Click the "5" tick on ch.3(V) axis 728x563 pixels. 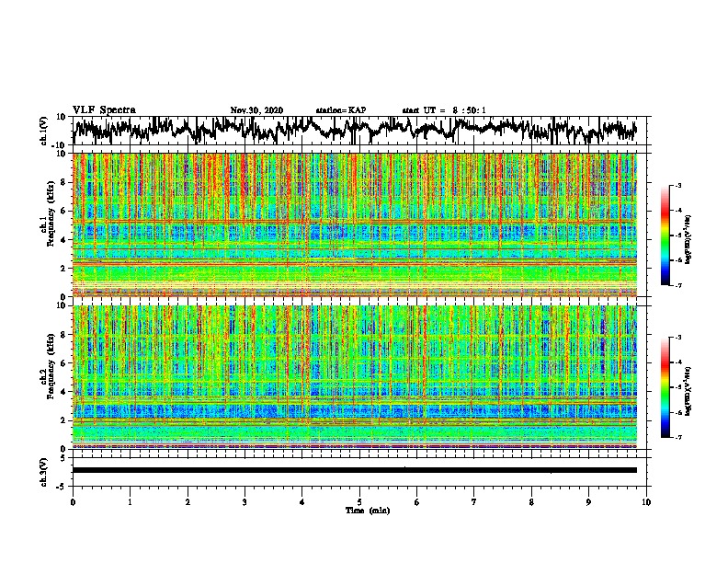63,458
